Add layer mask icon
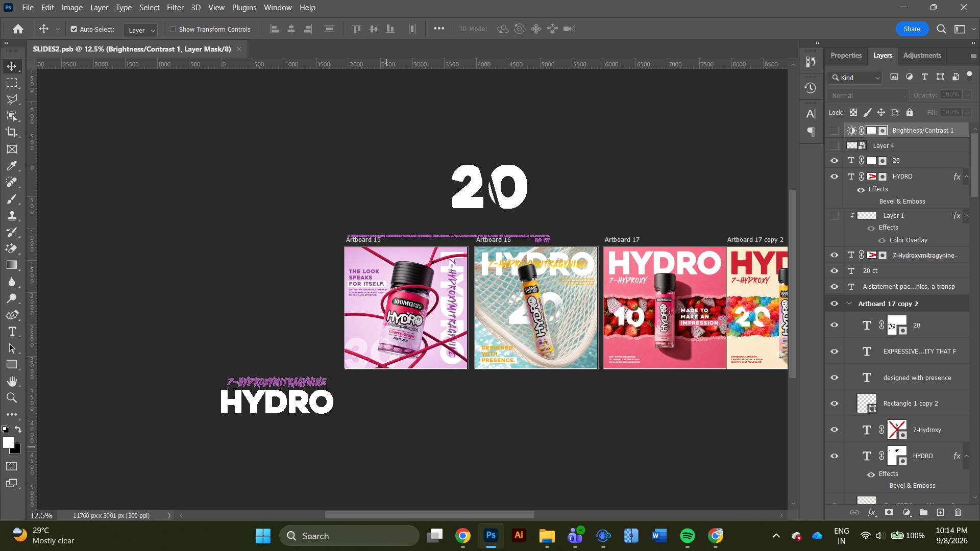 (x=889, y=512)
